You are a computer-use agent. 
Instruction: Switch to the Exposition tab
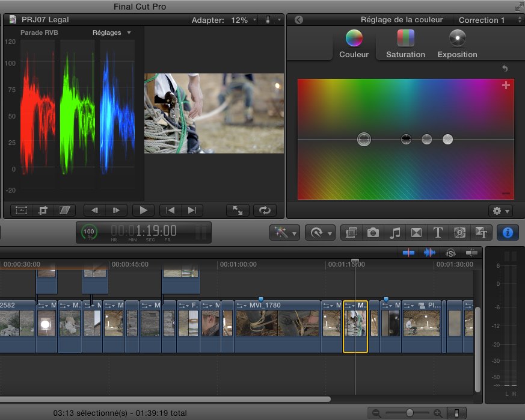pyautogui.click(x=456, y=45)
